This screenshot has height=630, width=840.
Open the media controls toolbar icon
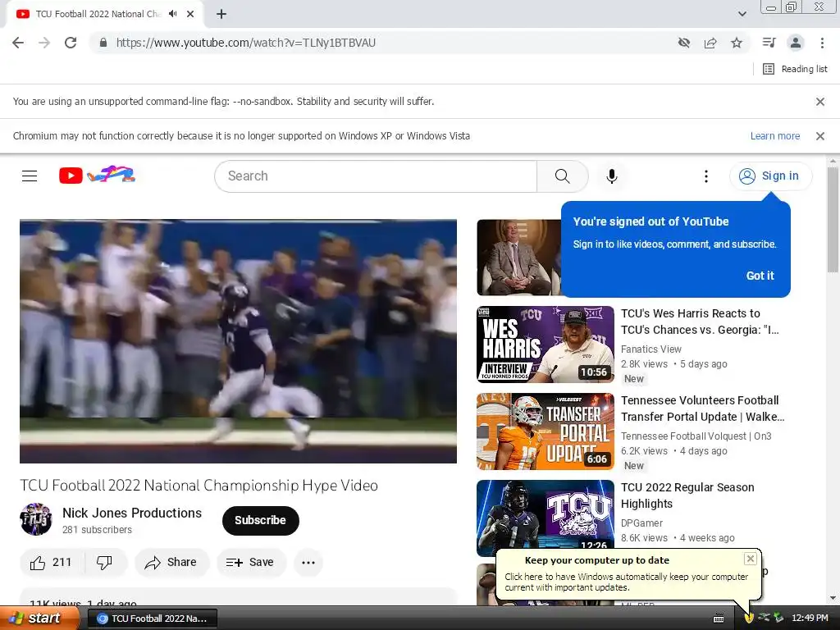pyautogui.click(x=769, y=43)
